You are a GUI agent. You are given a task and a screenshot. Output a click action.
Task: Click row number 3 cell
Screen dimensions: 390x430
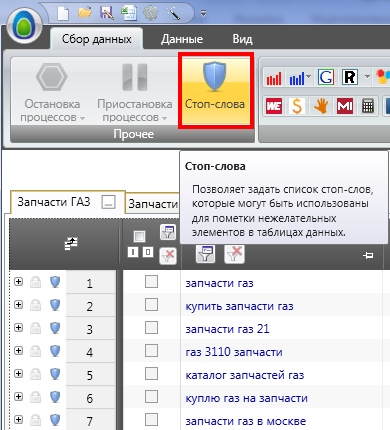[x=91, y=329]
